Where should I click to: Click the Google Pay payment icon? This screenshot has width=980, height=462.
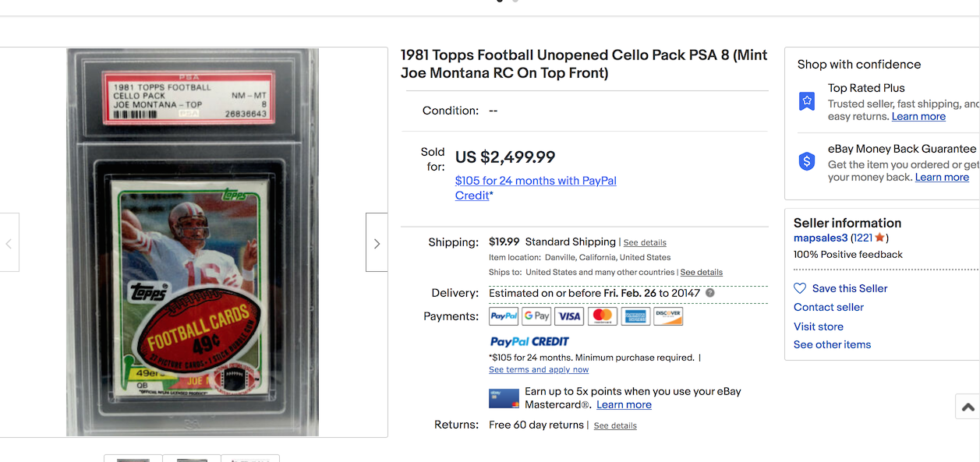click(x=536, y=316)
